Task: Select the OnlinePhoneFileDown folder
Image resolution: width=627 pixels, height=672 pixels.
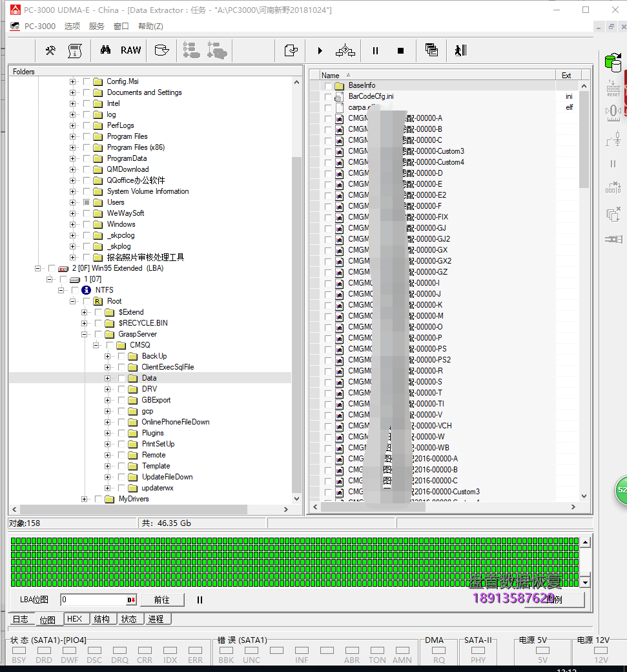Action: pyautogui.click(x=176, y=422)
